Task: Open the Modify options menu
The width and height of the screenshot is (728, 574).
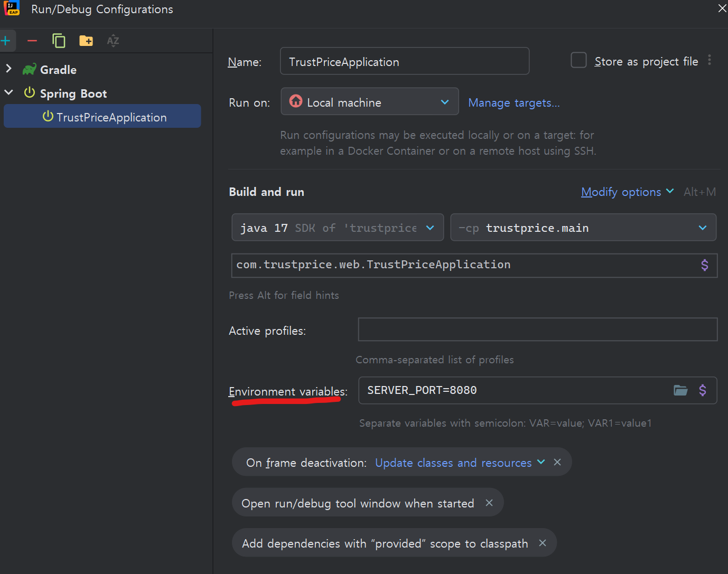Action: pyautogui.click(x=628, y=192)
